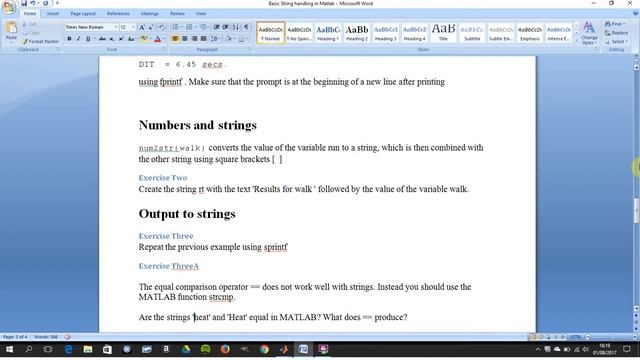Grow font size with the A-up icon
Image resolution: width=640 pixels, height=360 pixels.
click(x=142, y=27)
